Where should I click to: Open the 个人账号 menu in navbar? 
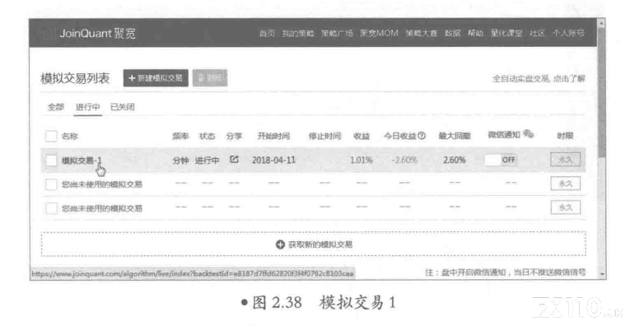568,33
